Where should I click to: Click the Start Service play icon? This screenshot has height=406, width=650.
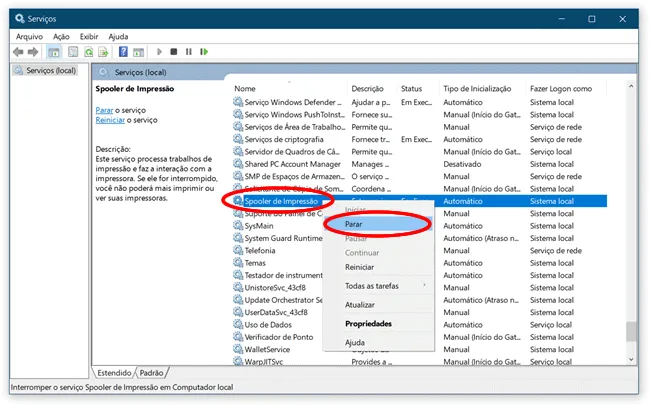tap(159, 52)
